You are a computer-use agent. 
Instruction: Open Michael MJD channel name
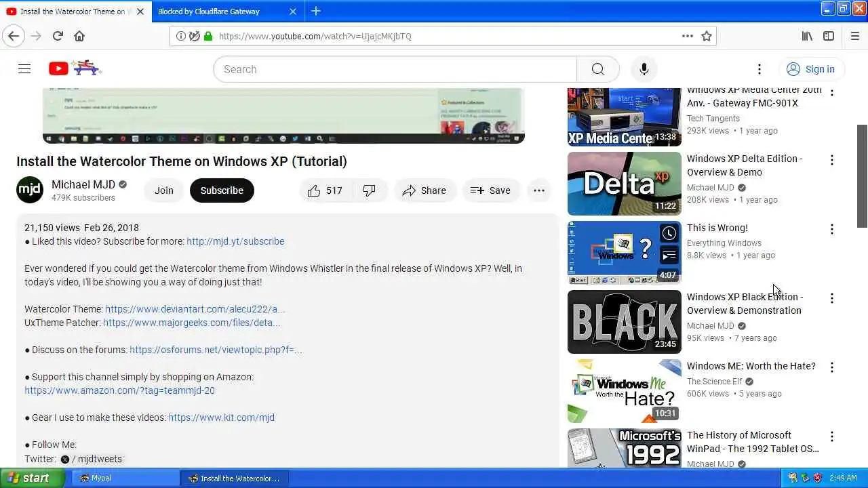[x=83, y=184]
